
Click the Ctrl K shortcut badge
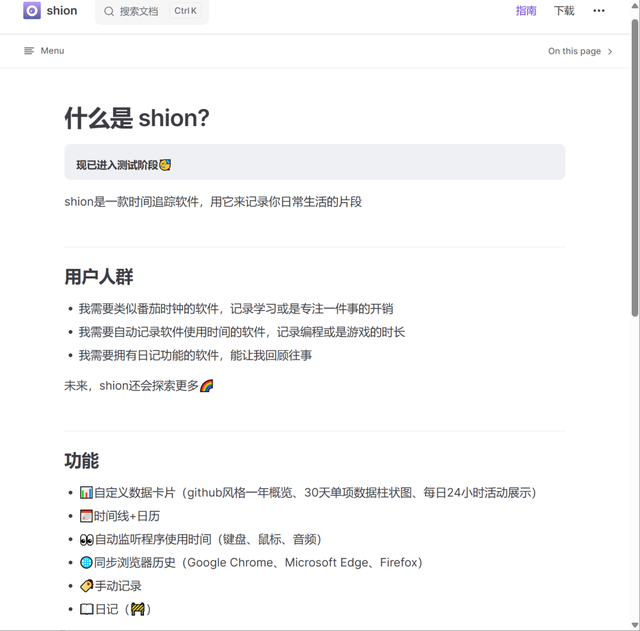(x=185, y=11)
